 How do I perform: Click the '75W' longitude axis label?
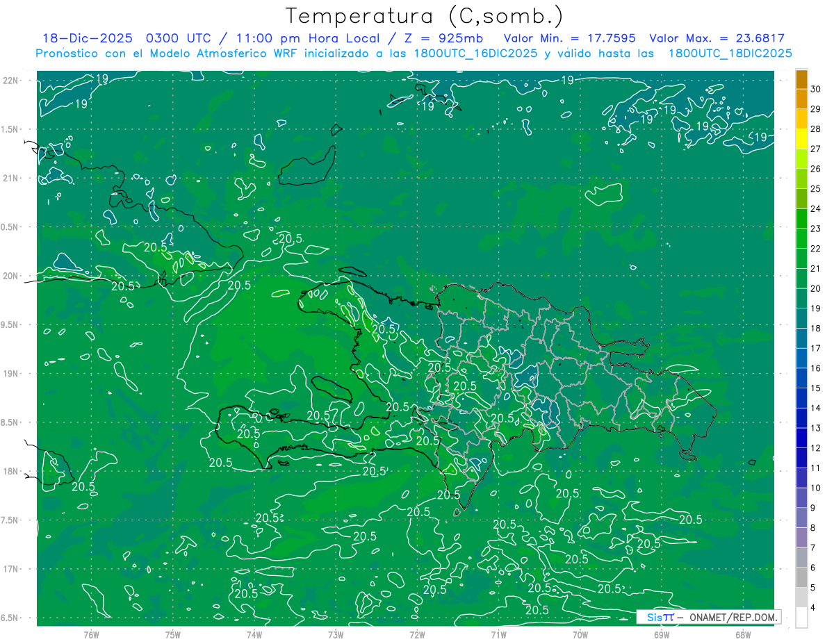pyautogui.click(x=173, y=634)
